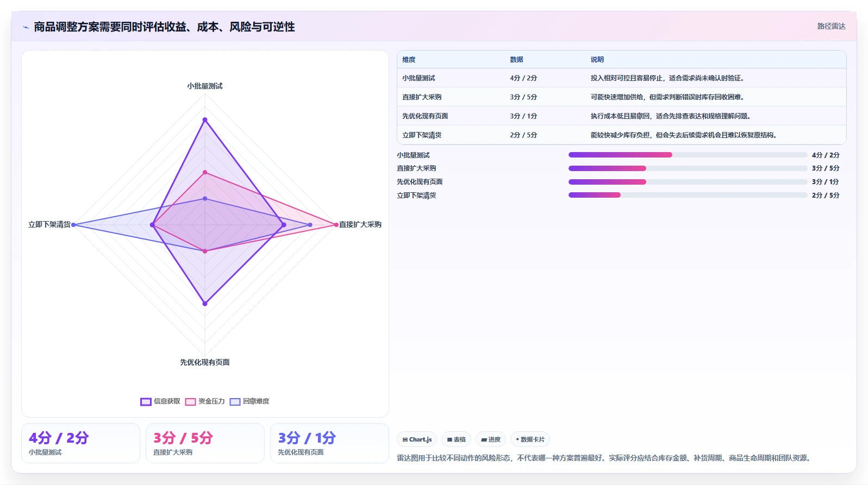Image resolution: width=868 pixels, height=485 pixels.
Task: Click the 信息获取 purple legend swatch
Action: (146, 402)
